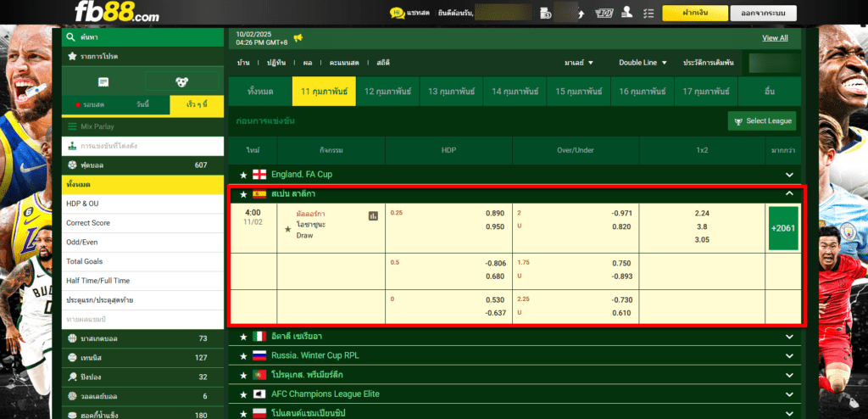The image size is (868, 419).
Task: Favorite the สเปน ลาลีกา league star
Action: pyautogui.click(x=243, y=194)
